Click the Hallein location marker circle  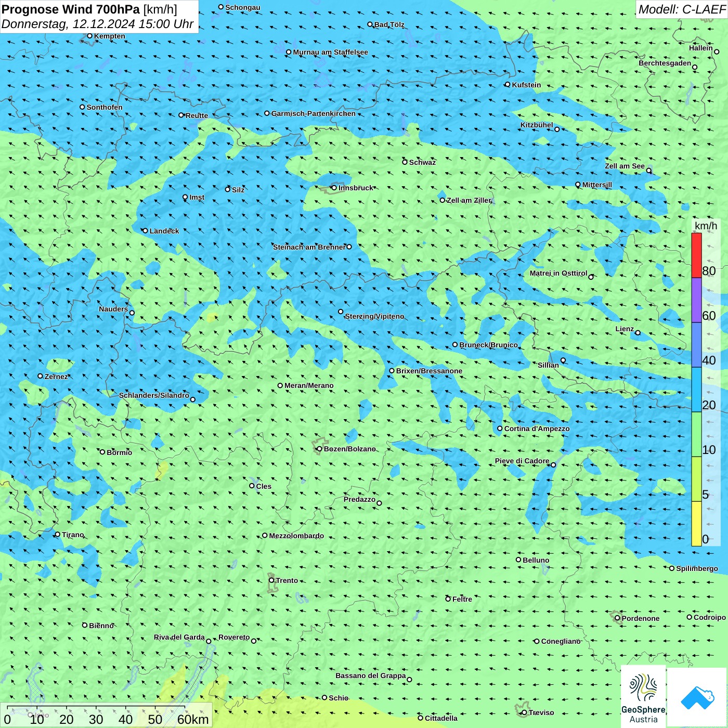click(717, 52)
